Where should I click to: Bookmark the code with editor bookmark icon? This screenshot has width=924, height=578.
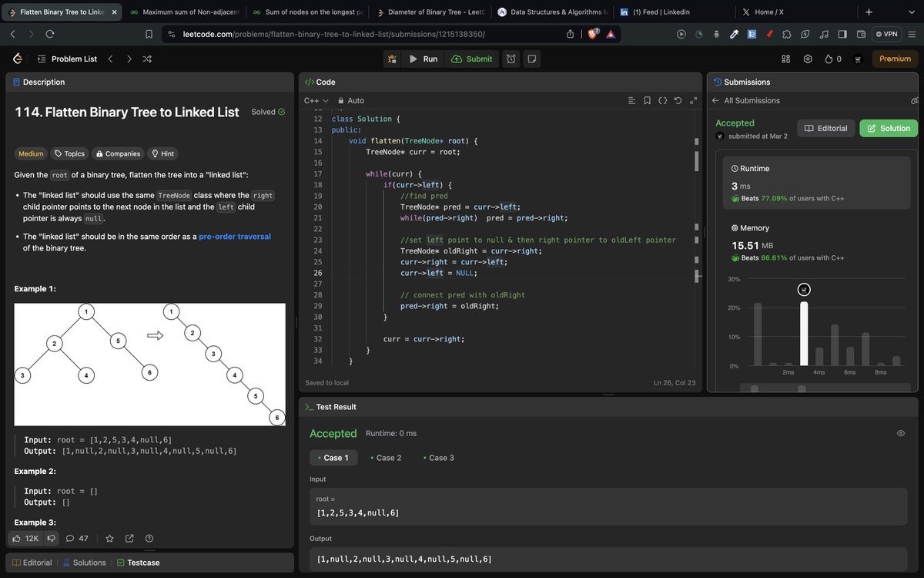point(647,100)
